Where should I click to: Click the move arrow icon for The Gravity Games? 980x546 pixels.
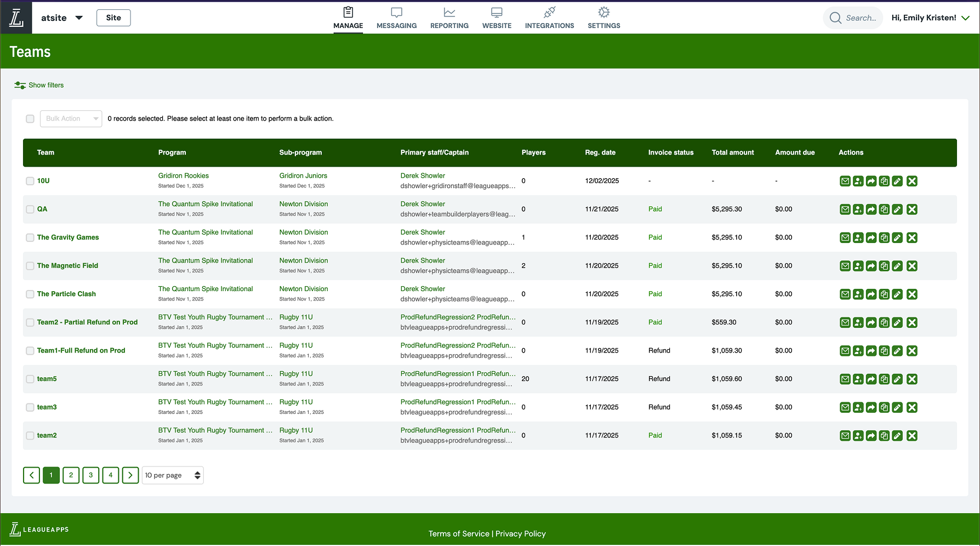pyautogui.click(x=871, y=238)
